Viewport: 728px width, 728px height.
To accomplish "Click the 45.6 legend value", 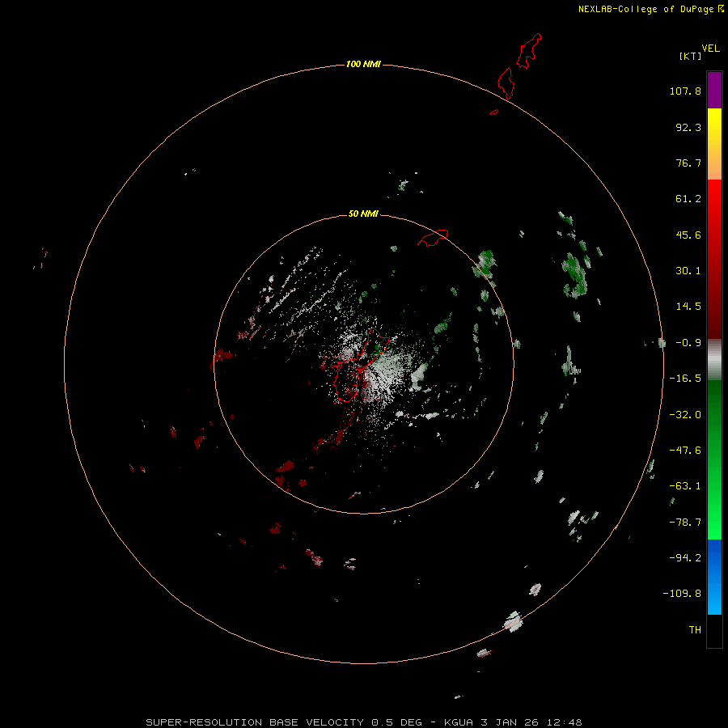I will point(688,235).
